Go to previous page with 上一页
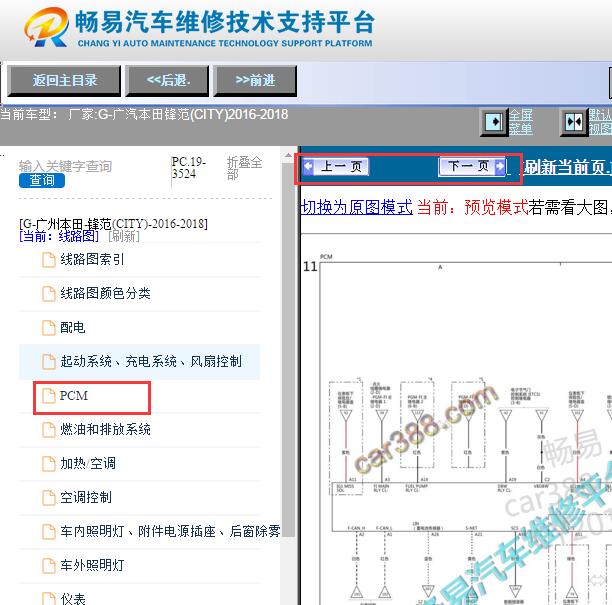The width and height of the screenshot is (612, 605). coord(336,167)
